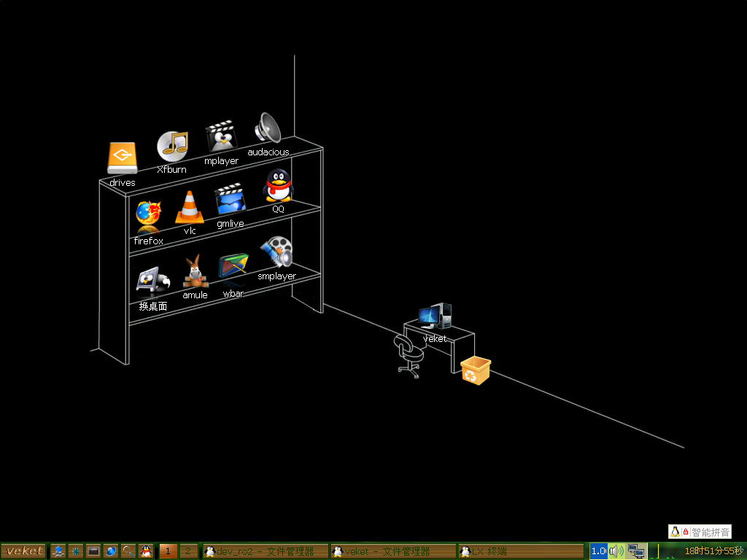Switch to virtual desktop 1
747x560 pixels.
click(169, 551)
